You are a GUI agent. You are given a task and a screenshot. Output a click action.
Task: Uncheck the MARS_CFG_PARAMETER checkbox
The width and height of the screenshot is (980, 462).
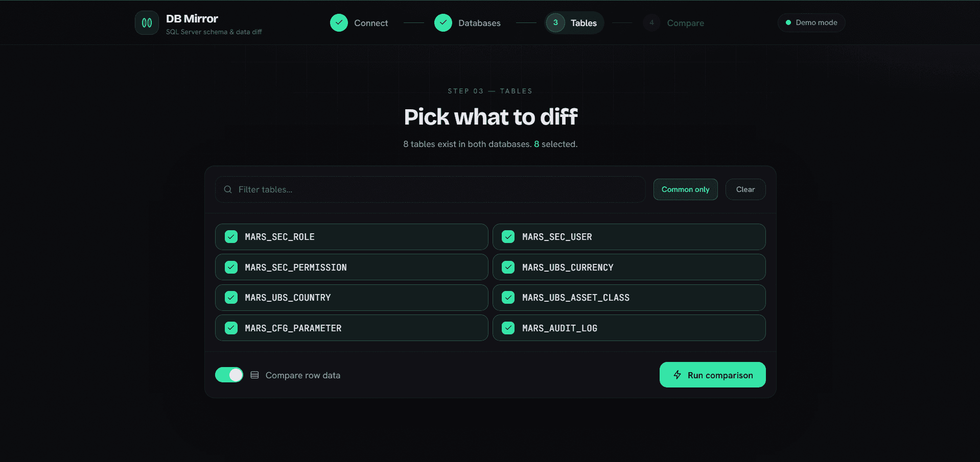point(231,328)
